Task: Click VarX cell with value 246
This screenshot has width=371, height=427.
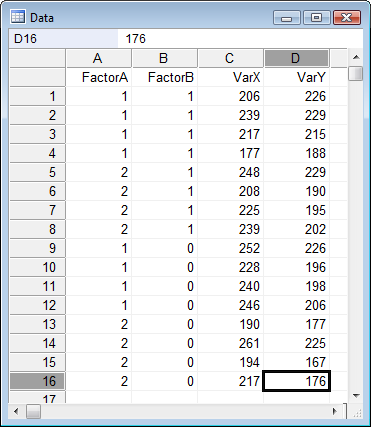Action: (x=231, y=305)
